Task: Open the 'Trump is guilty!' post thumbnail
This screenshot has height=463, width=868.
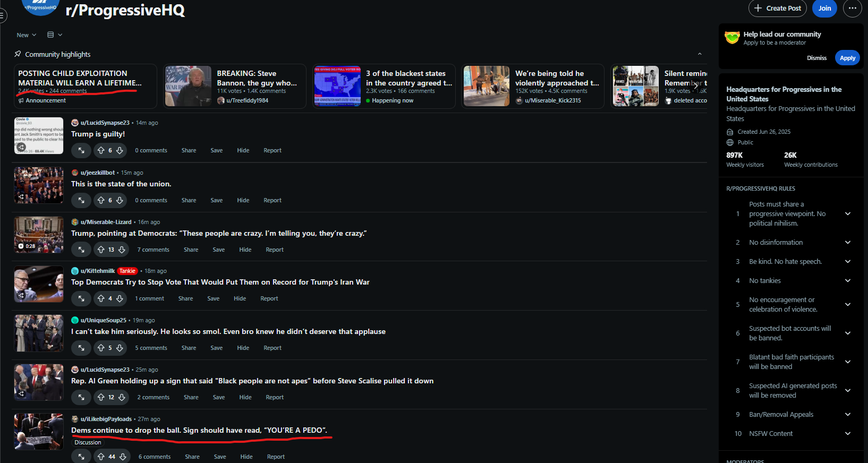Action: click(x=39, y=135)
